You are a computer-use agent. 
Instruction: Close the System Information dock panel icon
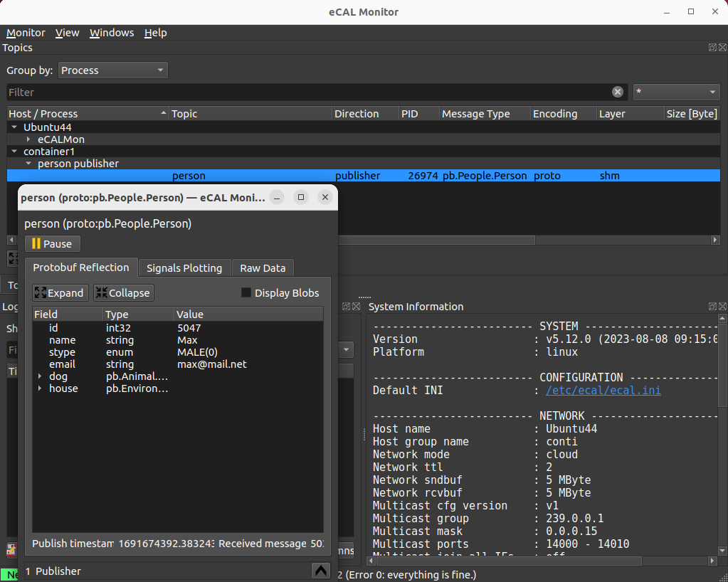722,306
